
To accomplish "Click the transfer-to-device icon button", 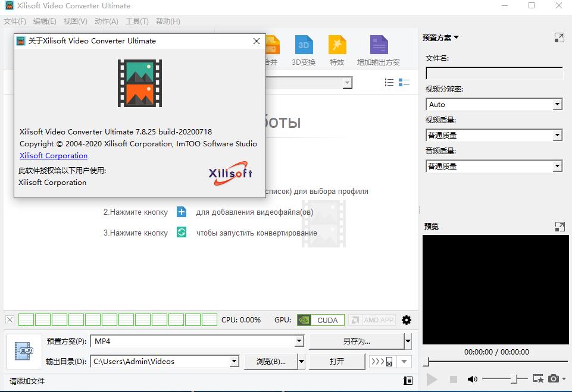I will coord(382,362).
